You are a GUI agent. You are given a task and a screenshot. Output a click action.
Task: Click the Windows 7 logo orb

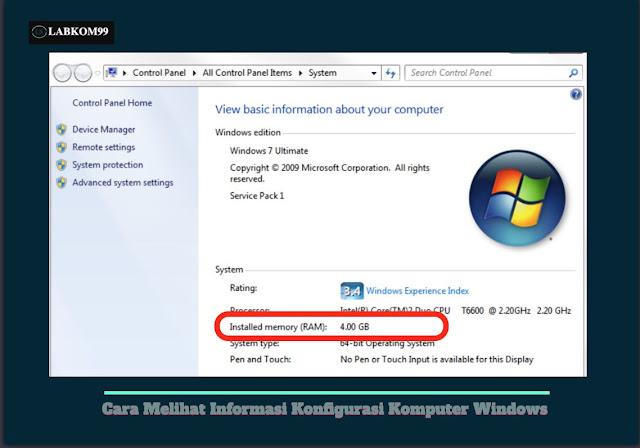[517, 198]
